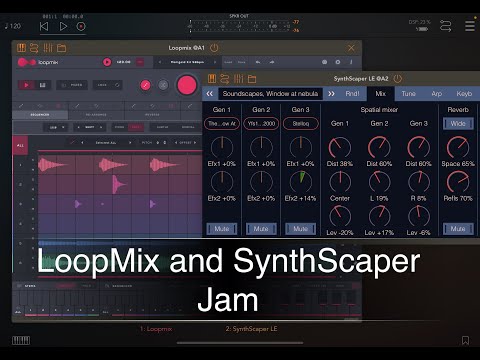Select the Re-arranger tab in Loopmix

click(96, 115)
